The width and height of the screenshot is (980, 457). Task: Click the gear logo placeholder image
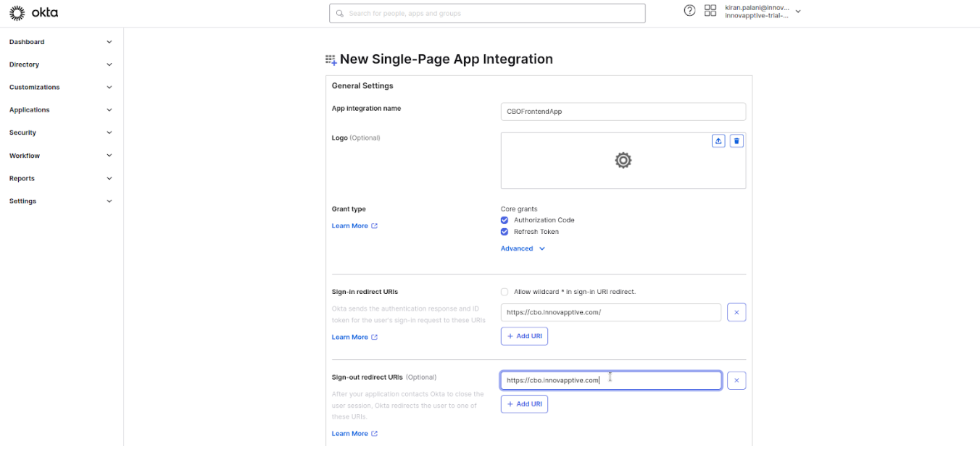coord(623,161)
